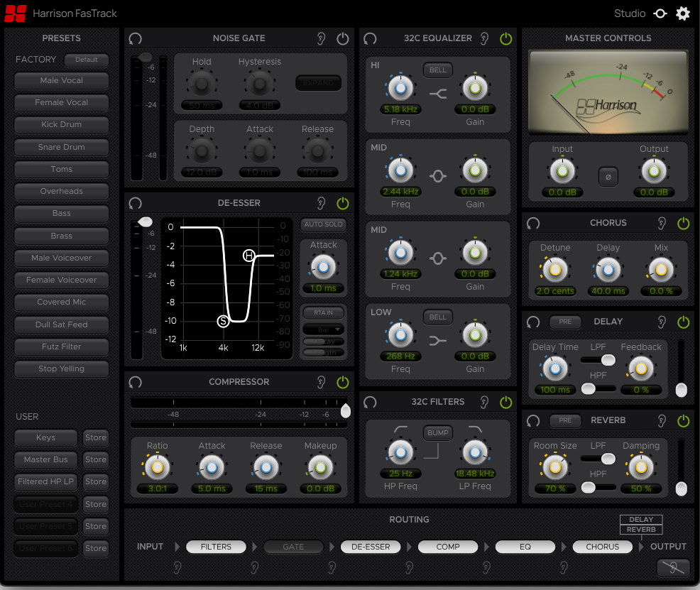Reset the Reverb section with its reset icon
Viewport: 700px width, 590px height.
point(533,420)
